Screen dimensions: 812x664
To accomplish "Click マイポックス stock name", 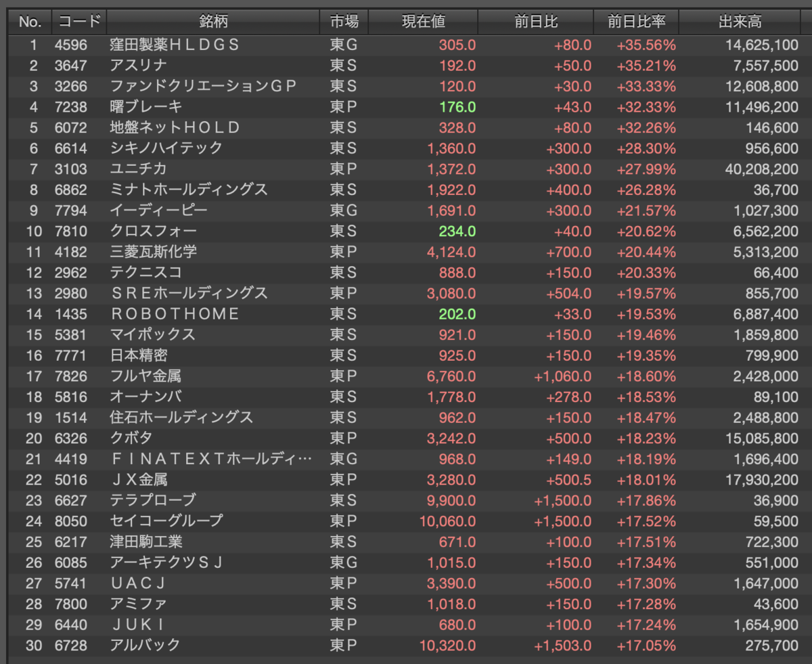I will [153, 334].
